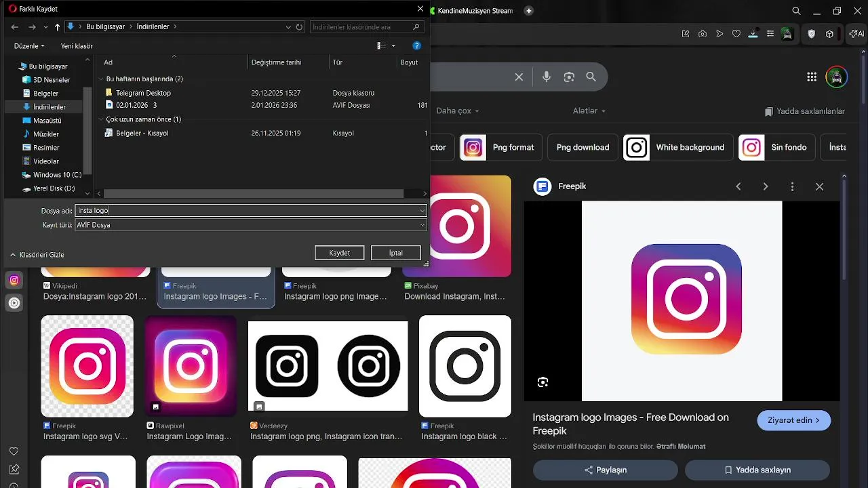Go up one folder level
The width and height of the screenshot is (868, 488).
[57, 27]
